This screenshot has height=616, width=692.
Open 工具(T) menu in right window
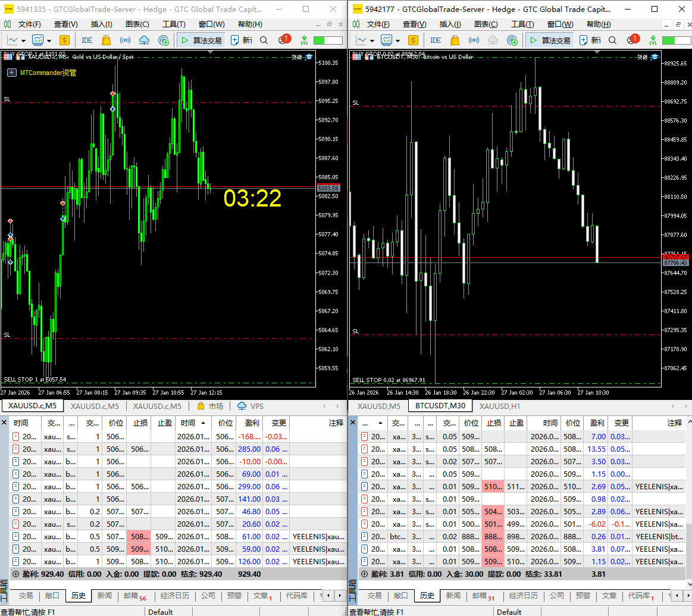click(522, 24)
